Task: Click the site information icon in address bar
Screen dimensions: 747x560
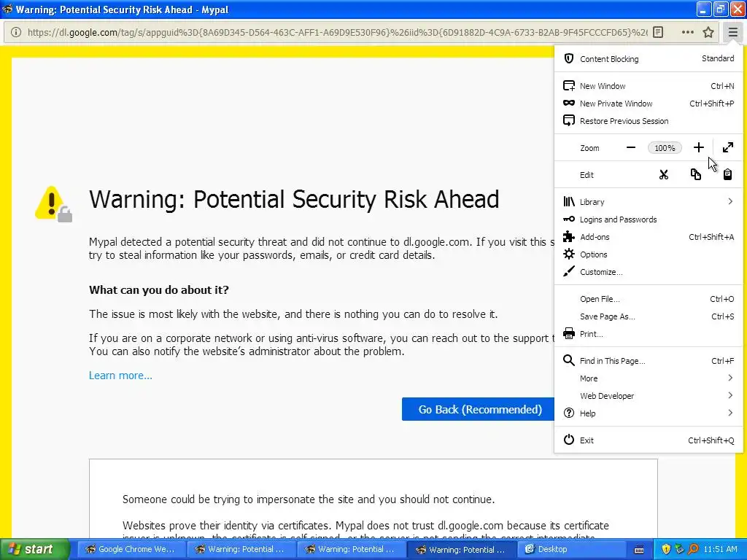Action: (x=15, y=32)
